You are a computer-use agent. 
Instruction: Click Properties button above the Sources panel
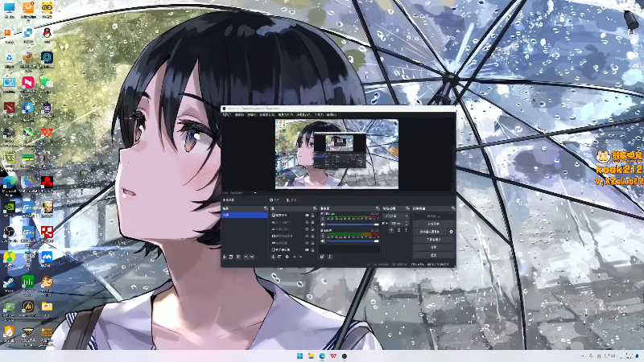tap(275, 200)
